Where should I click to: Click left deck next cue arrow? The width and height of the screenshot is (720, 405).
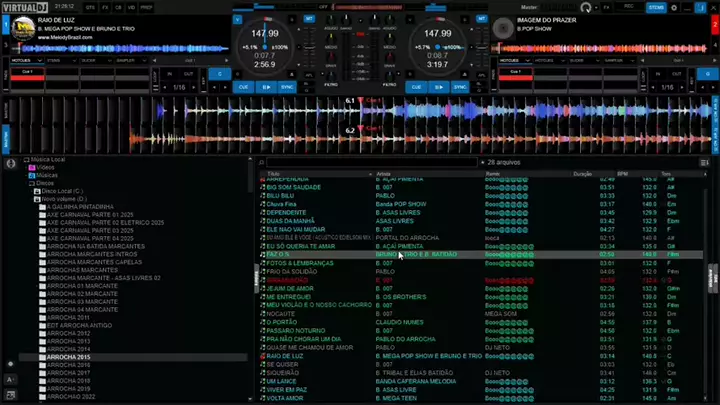[x=226, y=61]
